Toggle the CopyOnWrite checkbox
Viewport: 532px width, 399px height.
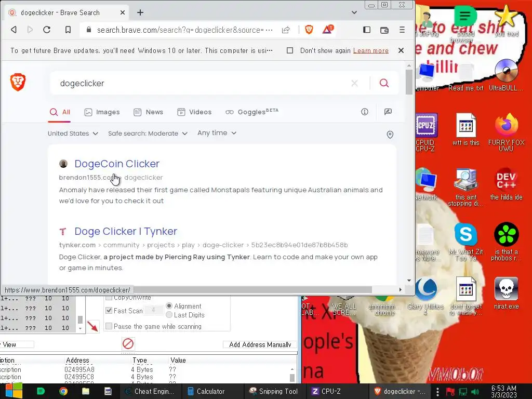[109, 298]
